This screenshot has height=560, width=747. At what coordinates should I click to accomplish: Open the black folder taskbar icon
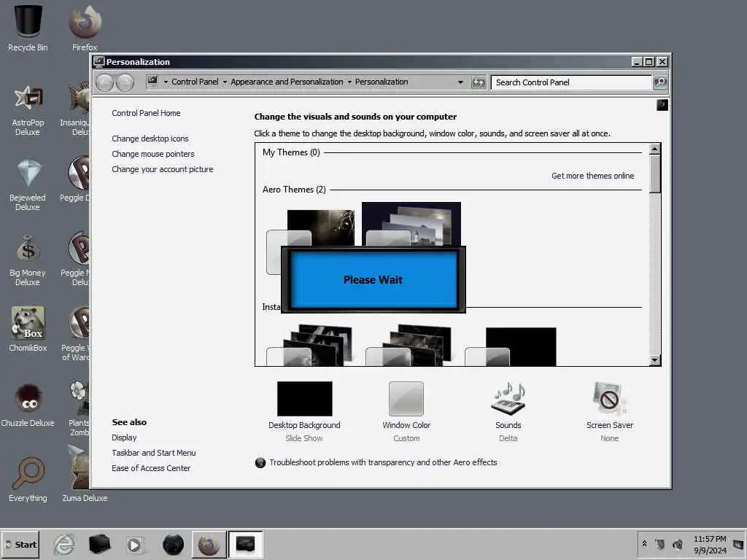pyautogui.click(x=99, y=545)
